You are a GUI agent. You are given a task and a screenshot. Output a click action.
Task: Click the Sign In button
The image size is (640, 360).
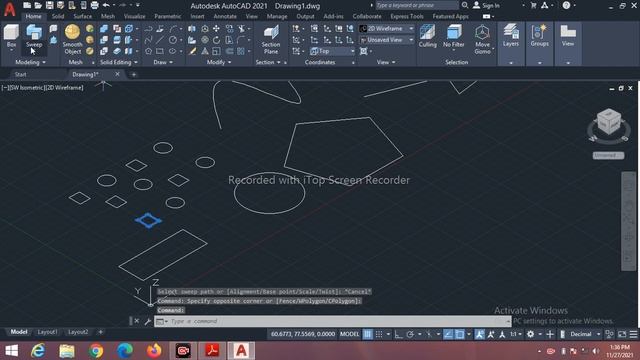(x=487, y=5)
